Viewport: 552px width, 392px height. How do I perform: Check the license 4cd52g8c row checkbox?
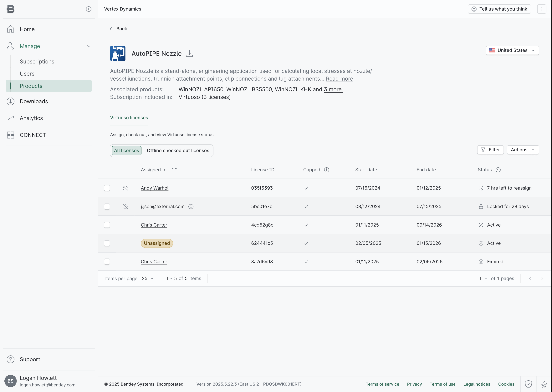[x=107, y=225]
